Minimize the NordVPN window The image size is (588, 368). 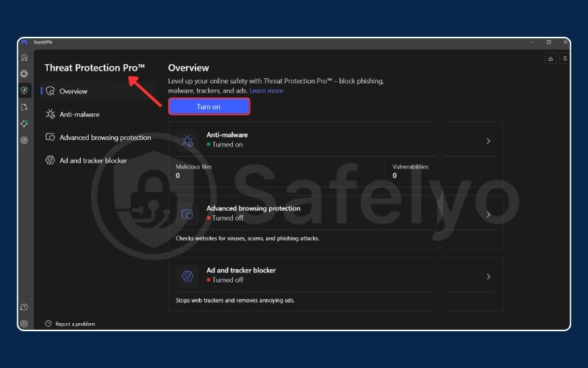tap(532, 42)
